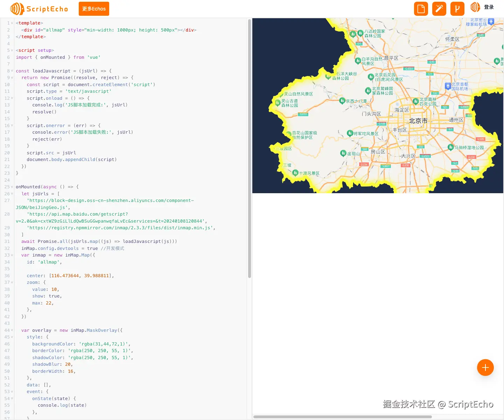Click the 灵山古道森林公园 marker icon
504x420 pixels.
click(278, 102)
